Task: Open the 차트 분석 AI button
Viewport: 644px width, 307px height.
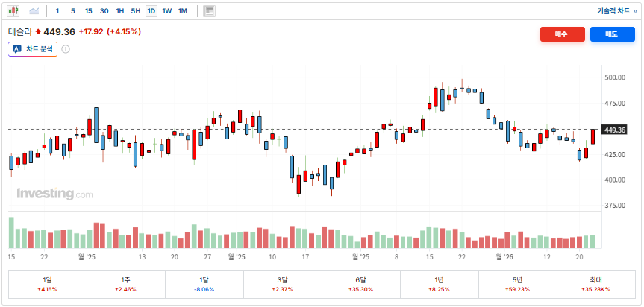Action: 33,49
